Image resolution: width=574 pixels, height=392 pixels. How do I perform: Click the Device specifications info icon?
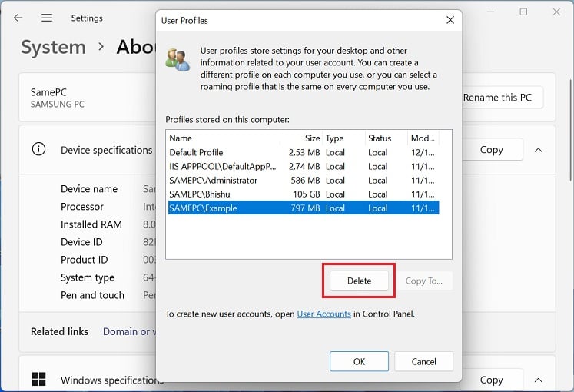tap(38, 149)
